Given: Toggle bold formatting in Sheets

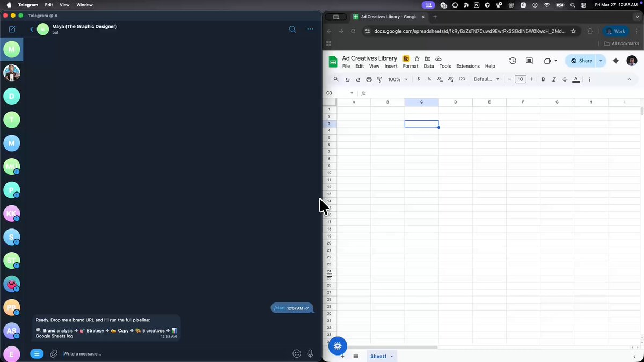Looking at the screenshot, I should [x=543, y=79].
